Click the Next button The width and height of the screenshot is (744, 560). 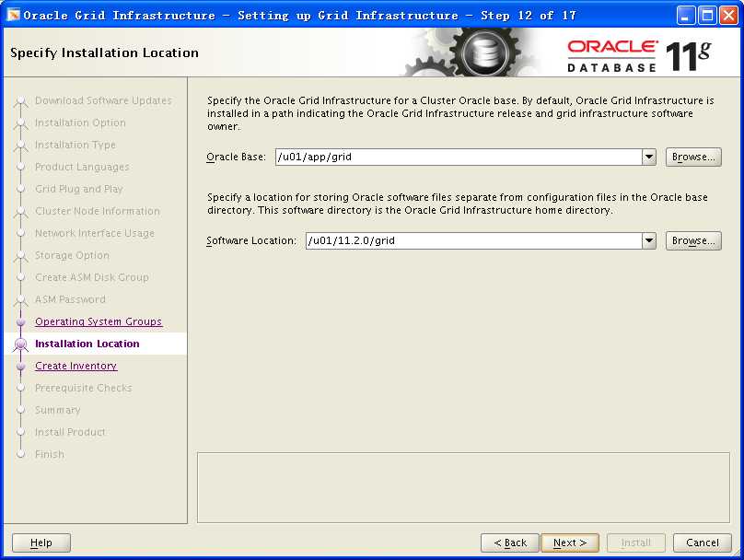570,542
